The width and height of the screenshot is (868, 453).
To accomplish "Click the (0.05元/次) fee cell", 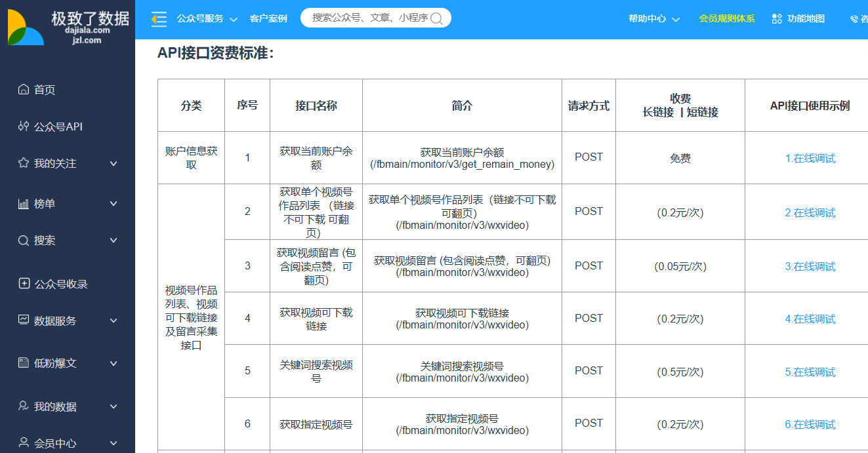I will coord(680,266).
